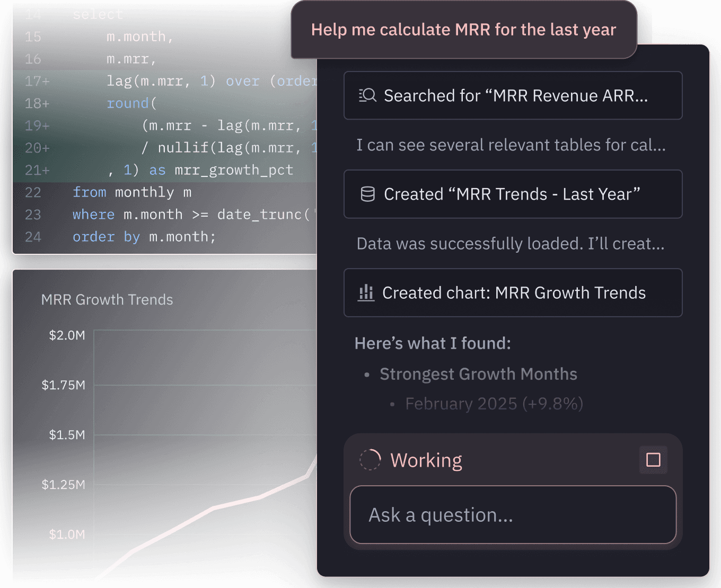
Task: Click the February 2025 (+9.8%) result
Action: click(494, 404)
